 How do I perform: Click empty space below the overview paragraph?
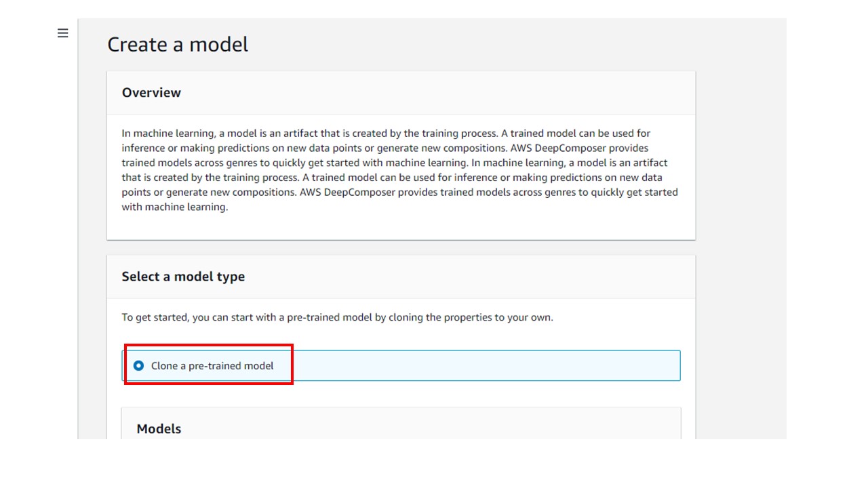[401, 227]
